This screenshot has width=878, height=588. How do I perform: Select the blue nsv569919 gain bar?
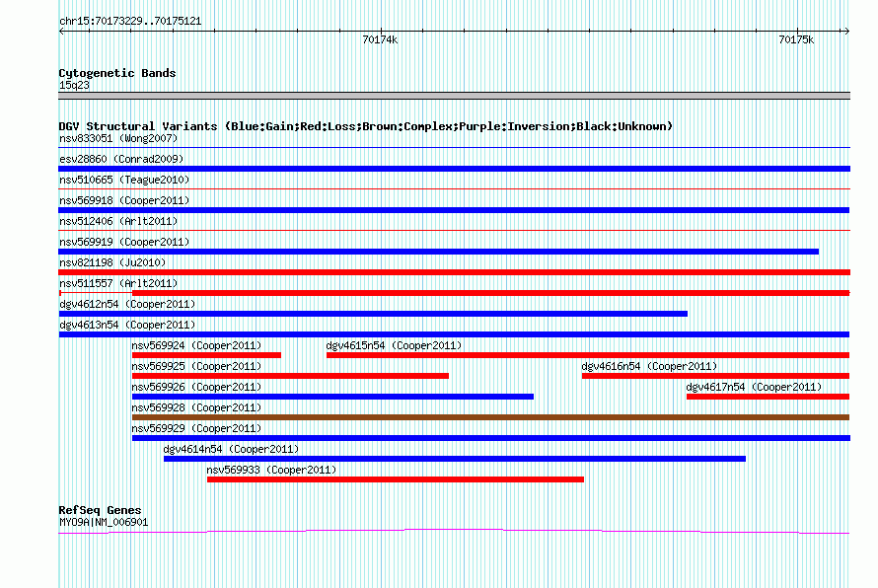[438, 252]
